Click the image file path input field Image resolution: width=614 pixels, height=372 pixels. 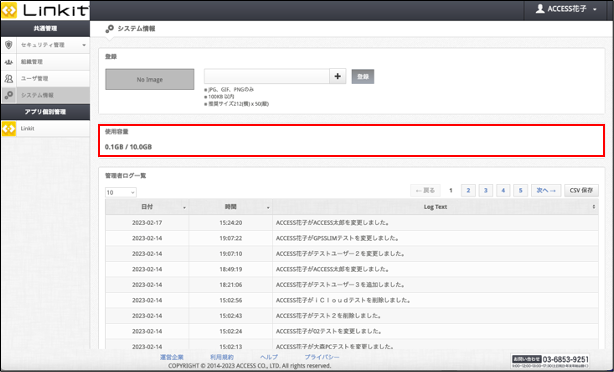tap(267, 76)
